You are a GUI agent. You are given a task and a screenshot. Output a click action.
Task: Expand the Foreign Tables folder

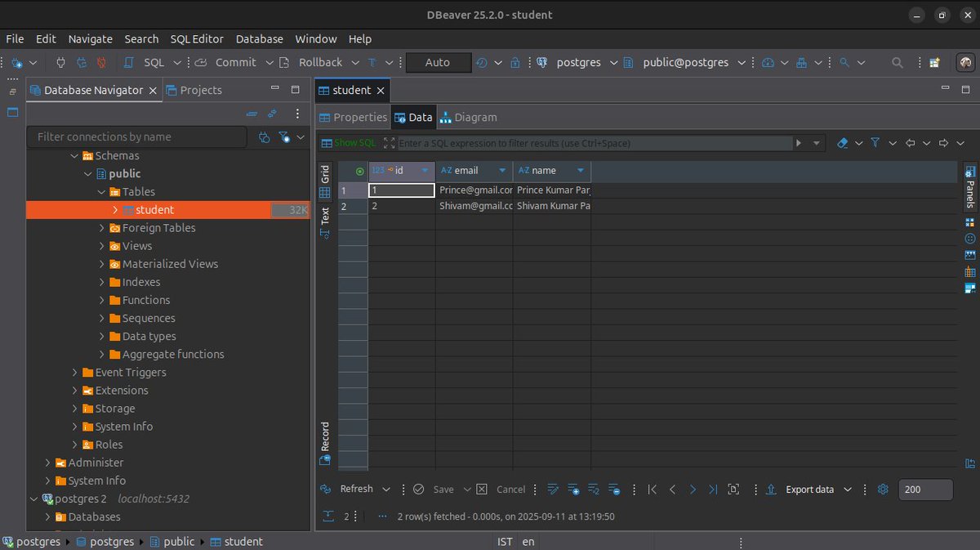click(101, 228)
